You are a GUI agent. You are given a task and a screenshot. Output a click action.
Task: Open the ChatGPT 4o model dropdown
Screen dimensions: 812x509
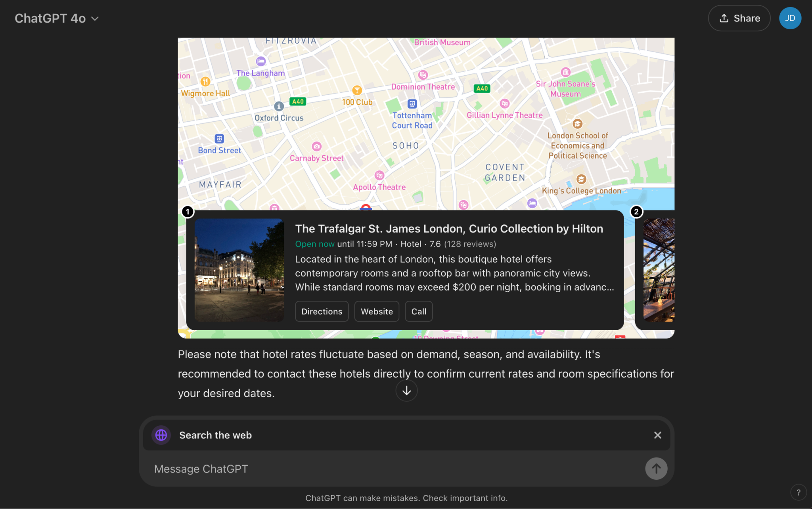57,18
